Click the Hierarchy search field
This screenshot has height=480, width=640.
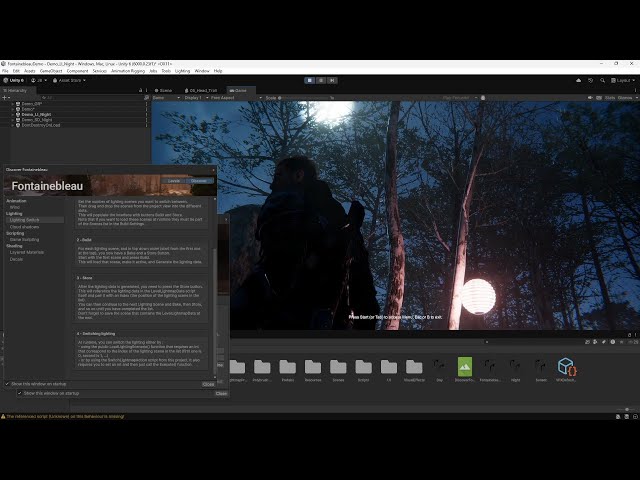click(92, 98)
